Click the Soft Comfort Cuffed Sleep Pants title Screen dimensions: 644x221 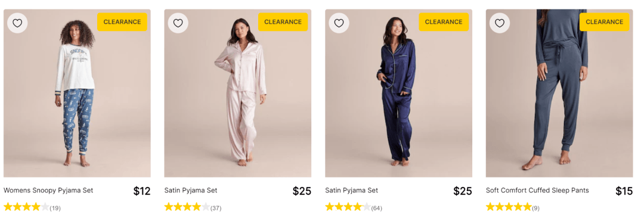[537, 190]
